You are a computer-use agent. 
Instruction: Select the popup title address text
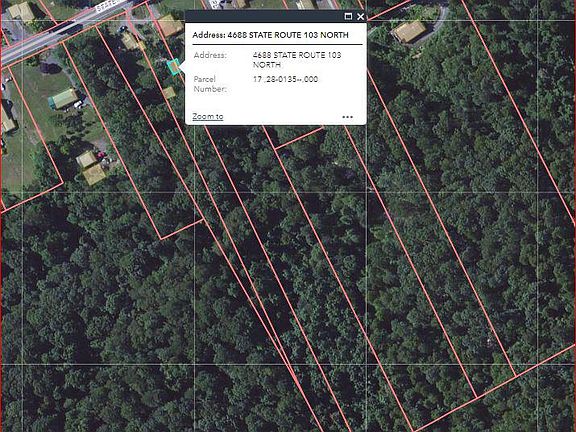270,35
